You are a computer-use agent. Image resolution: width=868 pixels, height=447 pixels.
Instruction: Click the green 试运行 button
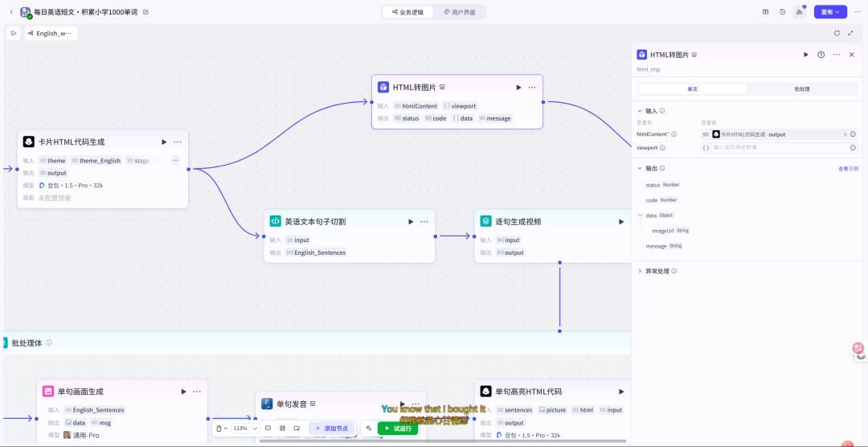pyautogui.click(x=398, y=429)
